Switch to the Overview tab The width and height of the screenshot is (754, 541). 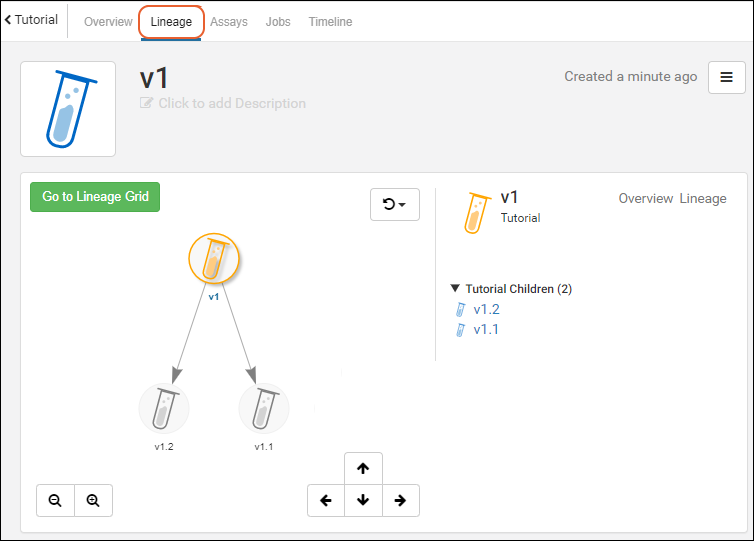[x=108, y=22]
